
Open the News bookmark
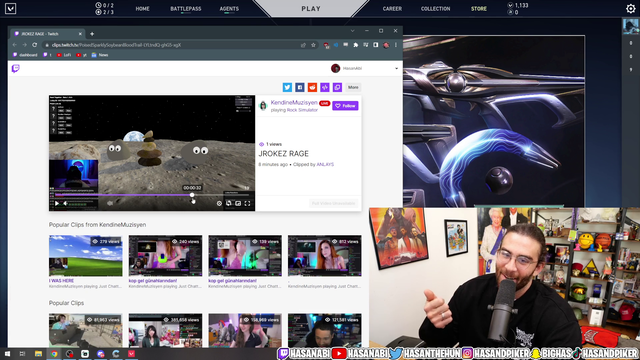pyautogui.click(x=100, y=55)
